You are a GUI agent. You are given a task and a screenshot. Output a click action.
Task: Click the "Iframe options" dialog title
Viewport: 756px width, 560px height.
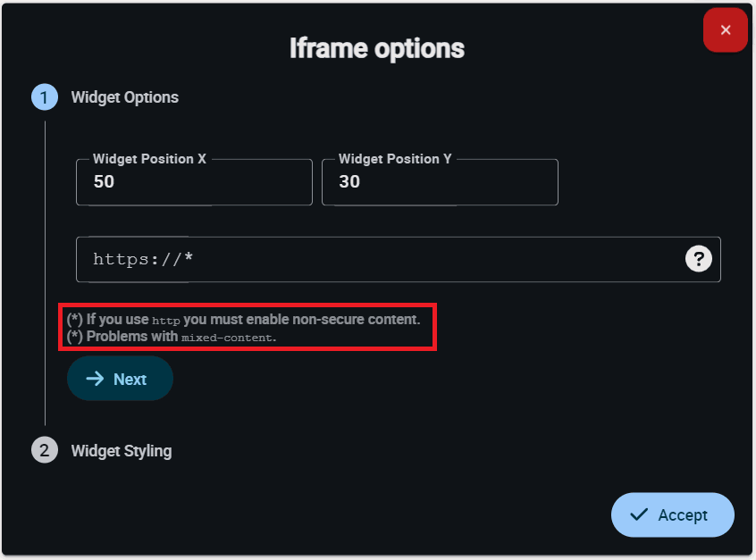(x=377, y=48)
